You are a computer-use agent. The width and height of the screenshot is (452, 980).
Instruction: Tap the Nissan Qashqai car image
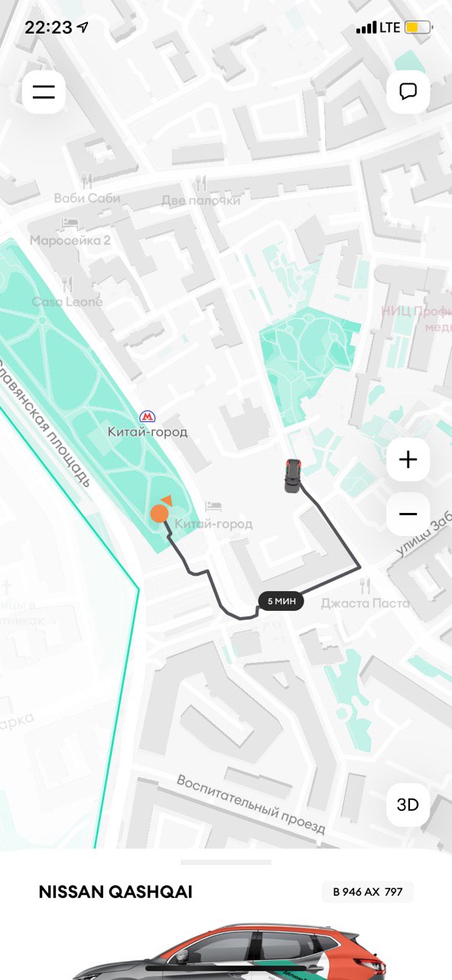click(226, 951)
